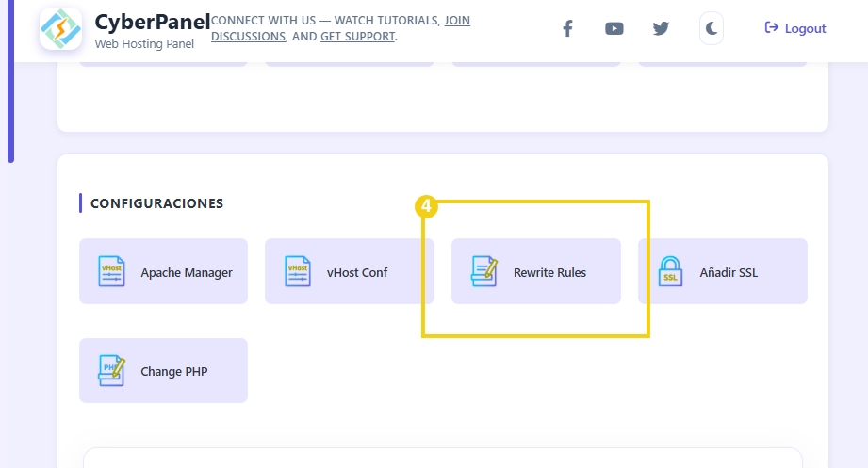868x468 pixels.
Task: Click the Rewrite Rules pencil document icon
Action: (x=484, y=271)
